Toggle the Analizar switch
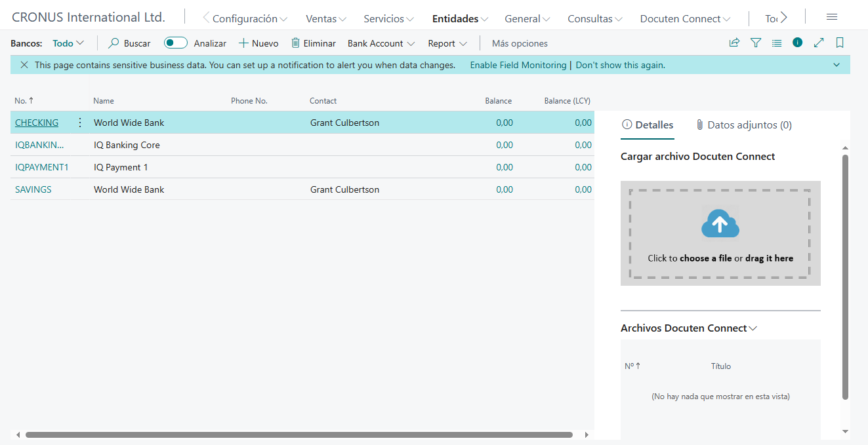 pyautogui.click(x=176, y=43)
